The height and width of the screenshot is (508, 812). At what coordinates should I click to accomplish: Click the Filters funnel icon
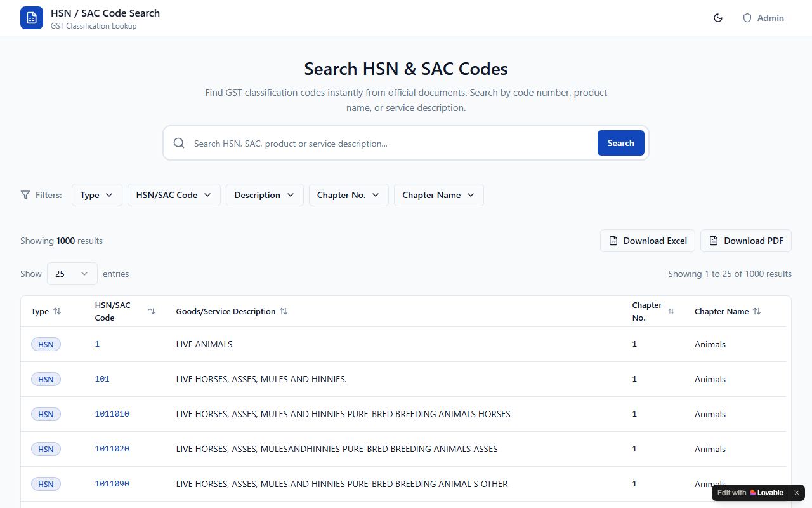click(x=25, y=195)
